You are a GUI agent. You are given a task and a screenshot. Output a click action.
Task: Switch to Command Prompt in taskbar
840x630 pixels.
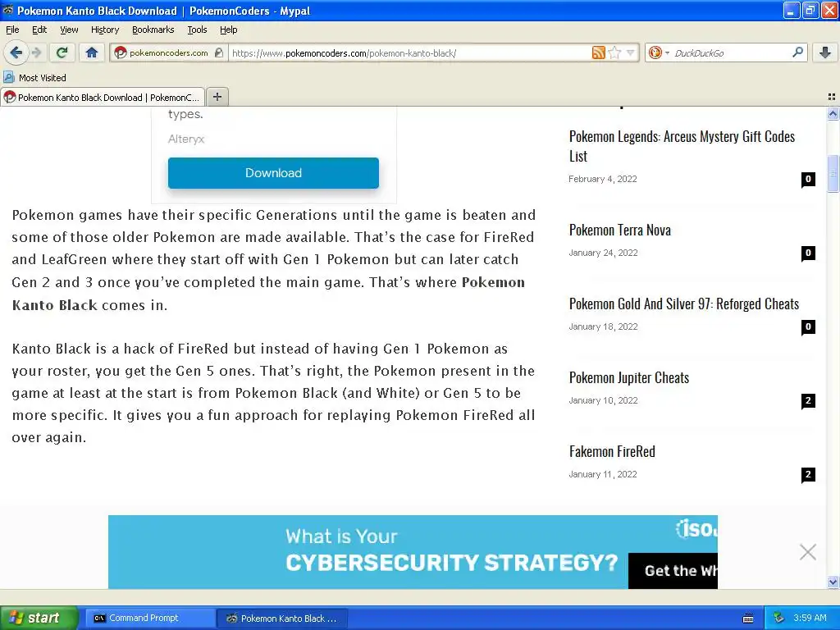(149, 619)
